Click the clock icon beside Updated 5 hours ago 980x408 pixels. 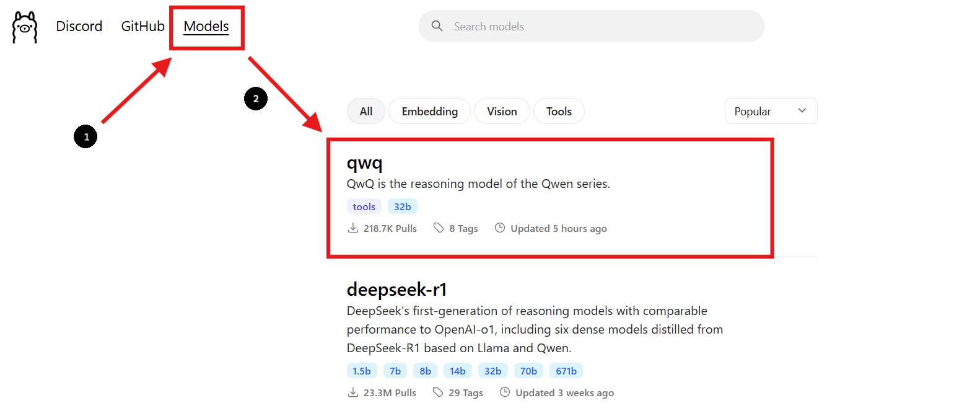click(500, 228)
